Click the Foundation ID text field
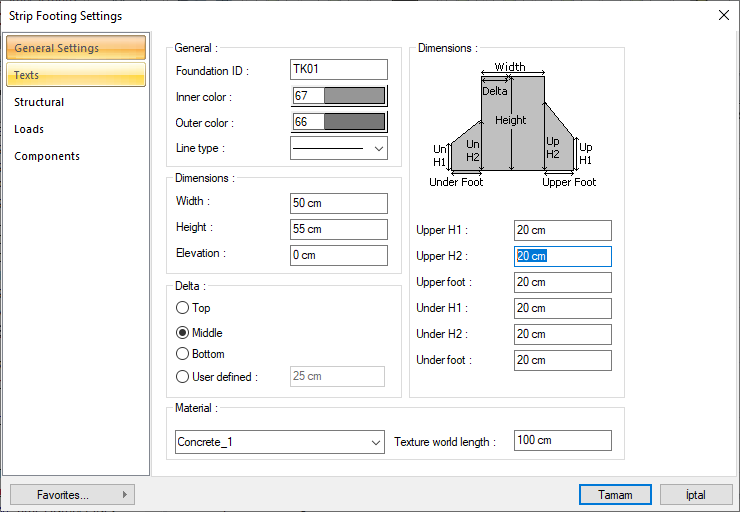 [x=338, y=69]
